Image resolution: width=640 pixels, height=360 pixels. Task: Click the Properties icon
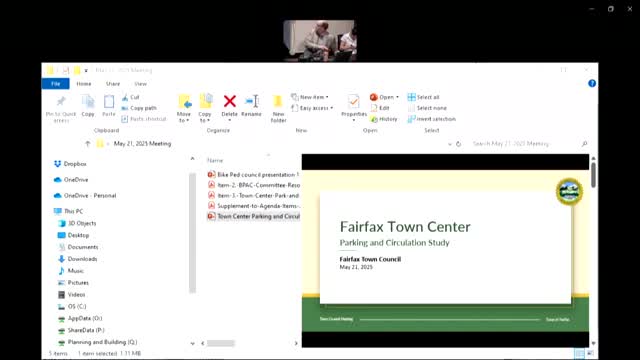pyautogui.click(x=353, y=101)
